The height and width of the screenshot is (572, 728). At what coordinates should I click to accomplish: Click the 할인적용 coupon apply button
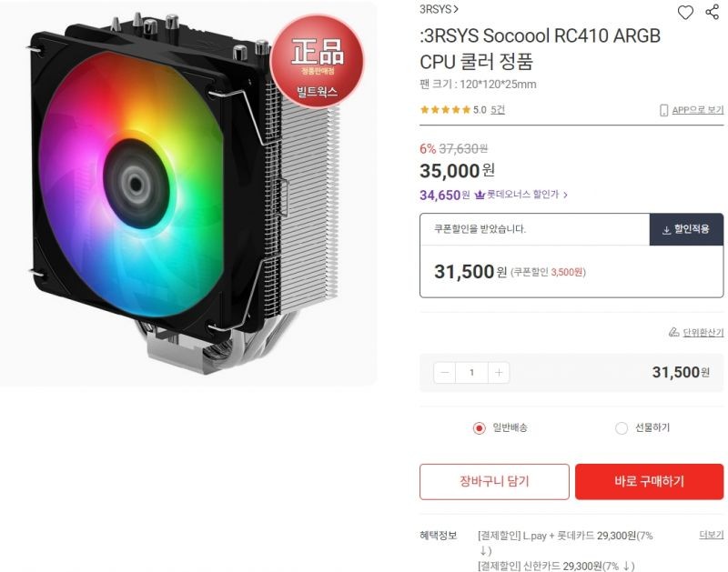click(x=686, y=229)
